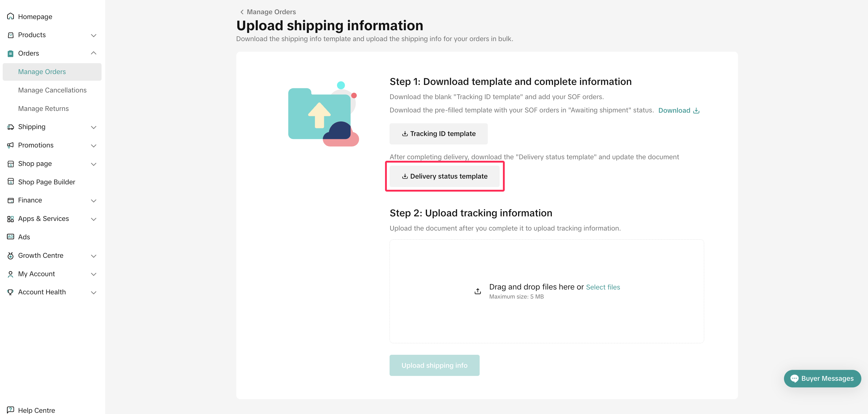The width and height of the screenshot is (868, 414).
Task: Collapse the Orders section chevron
Action: point(94,53)
